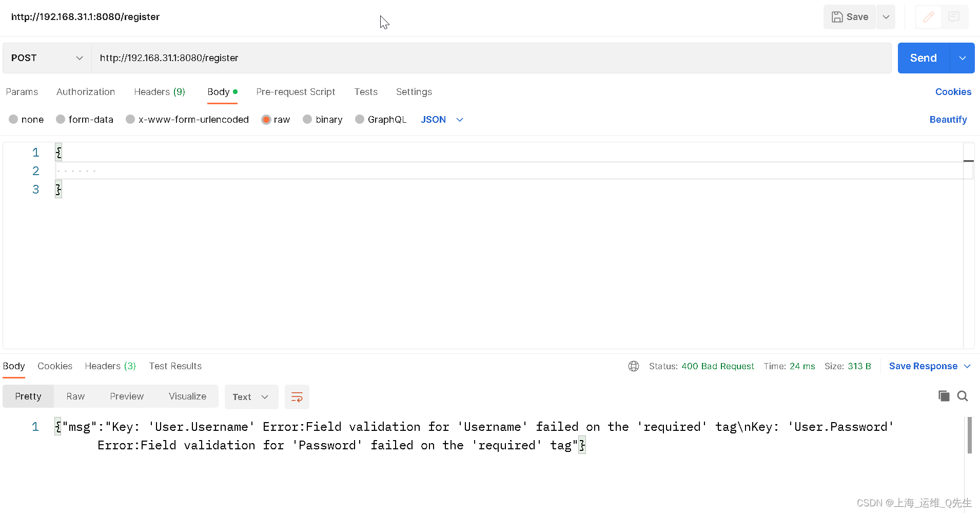Click Beautify to format the body
This screenshot has height=513, width=980.
pyautogui.click(x=948, y=120)
